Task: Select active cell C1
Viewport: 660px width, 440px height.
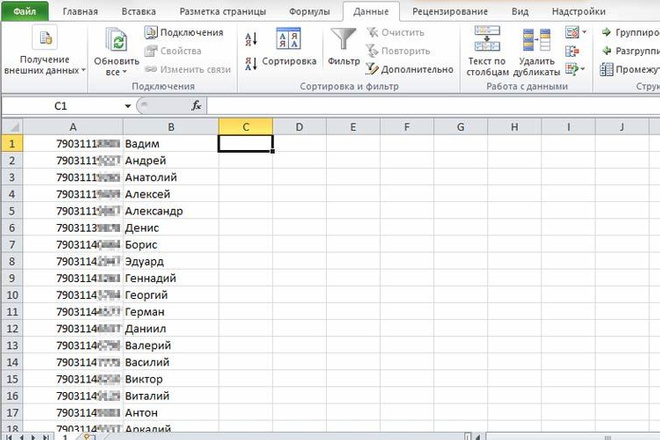Action: [x=245, y=144]
